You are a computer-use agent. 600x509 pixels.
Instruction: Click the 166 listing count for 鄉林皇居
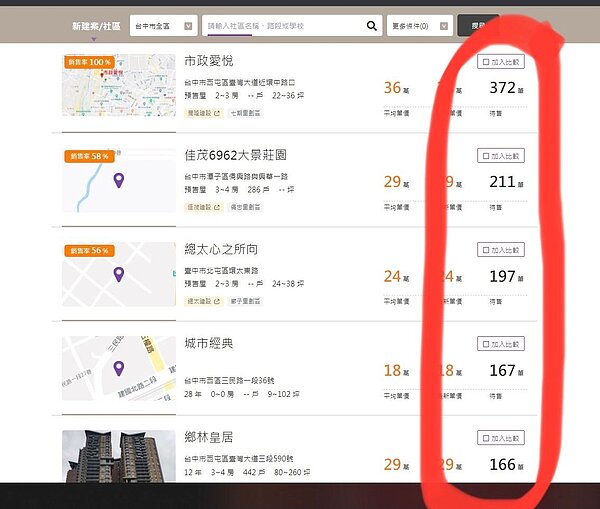click(x=506, y=465)
